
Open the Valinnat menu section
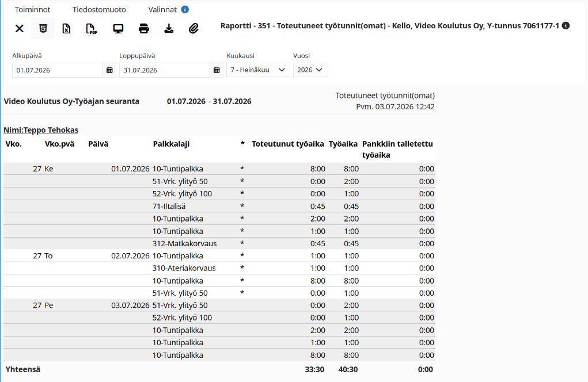click(x=162, y=9)
